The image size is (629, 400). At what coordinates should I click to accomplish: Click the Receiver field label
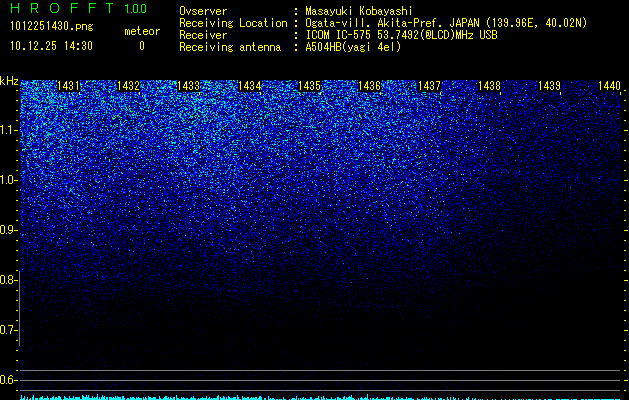203,35
